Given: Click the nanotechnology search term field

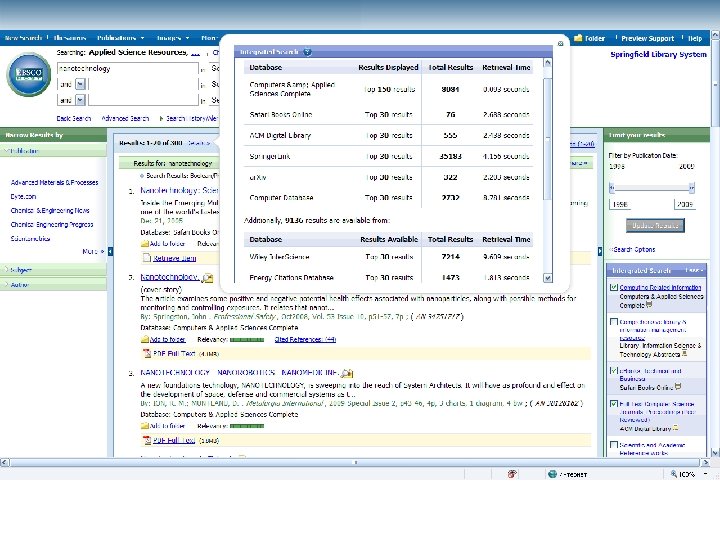Looking at the screenshot, I should pyautogui.click(x=128, y=68).
